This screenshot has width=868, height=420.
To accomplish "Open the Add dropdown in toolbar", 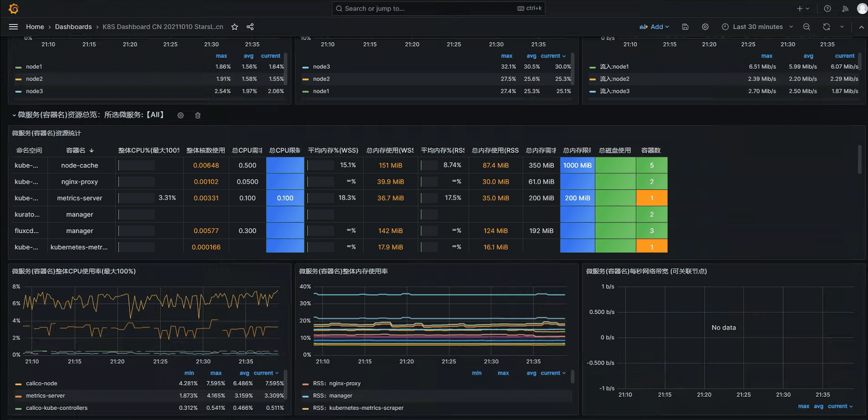I will click(x=654, y=27).
